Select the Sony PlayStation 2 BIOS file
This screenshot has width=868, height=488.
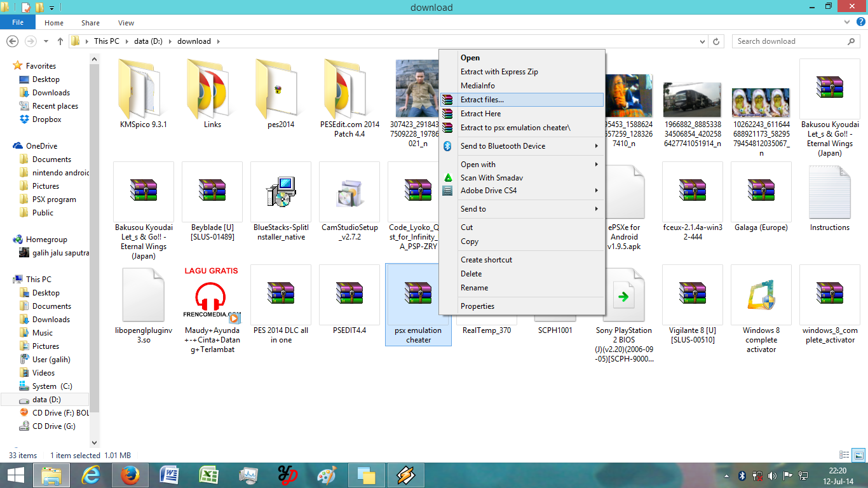[x=624, y=315]
